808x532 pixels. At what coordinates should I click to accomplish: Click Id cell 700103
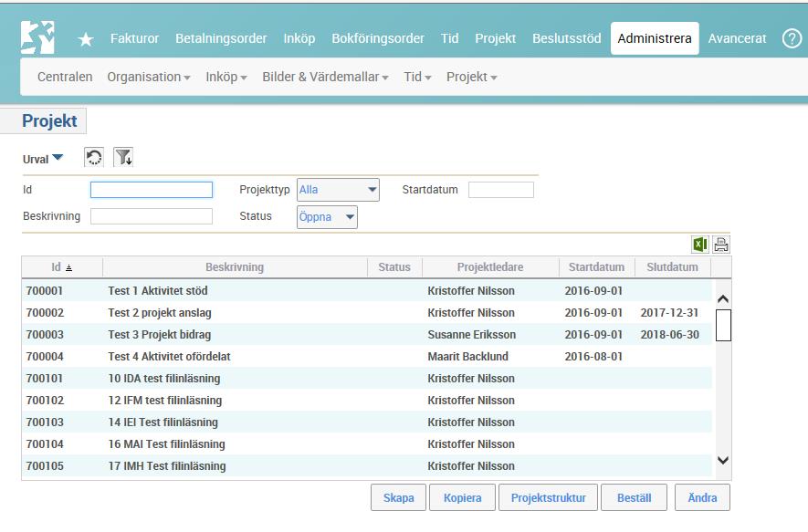pos(45,422)
